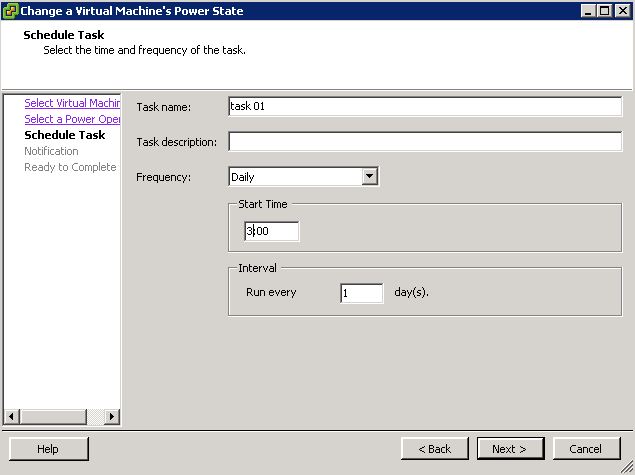Click the Run every days interval field
This screenshot has width=635, height=475.
[x=362, y=293]
